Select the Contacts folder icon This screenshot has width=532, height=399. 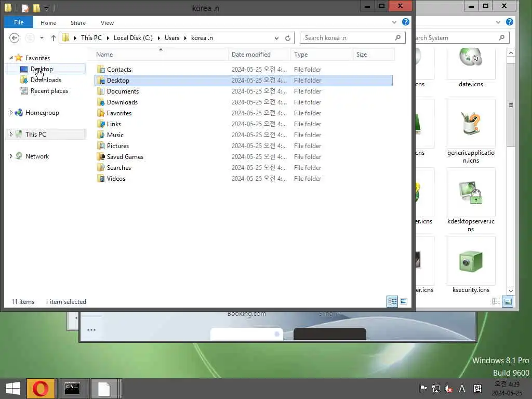(101, 69)
